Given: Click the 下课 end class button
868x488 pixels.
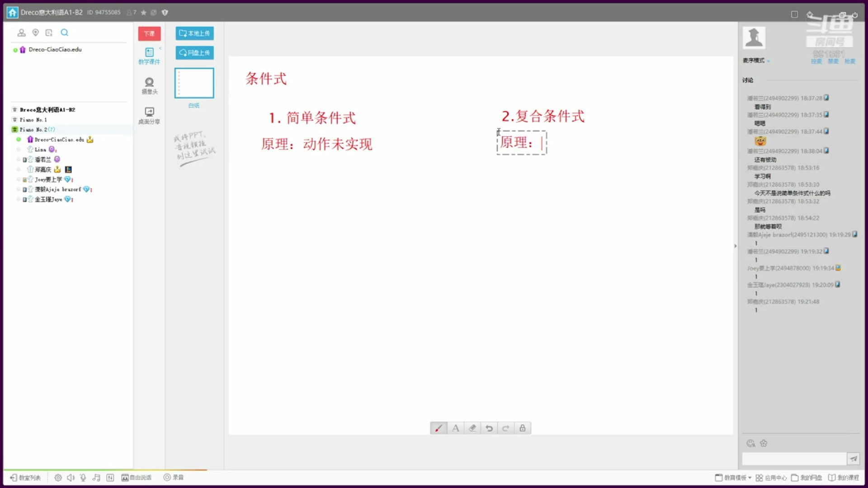Looking at the screenshot, I should click(149, 33).
